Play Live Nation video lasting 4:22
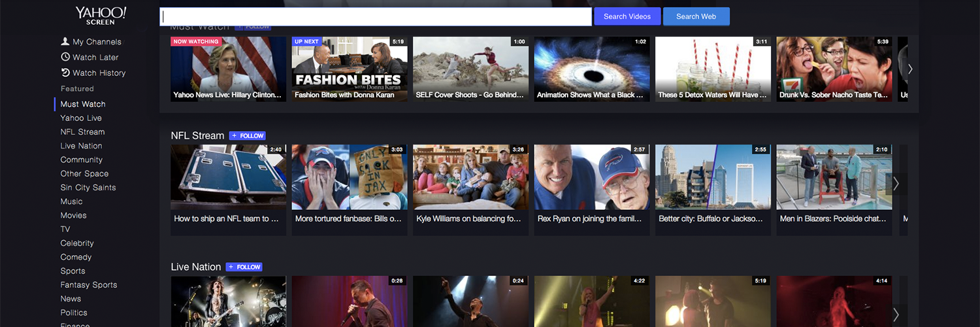Viewport: 980px width, 327px height. [x=592, y=301]
